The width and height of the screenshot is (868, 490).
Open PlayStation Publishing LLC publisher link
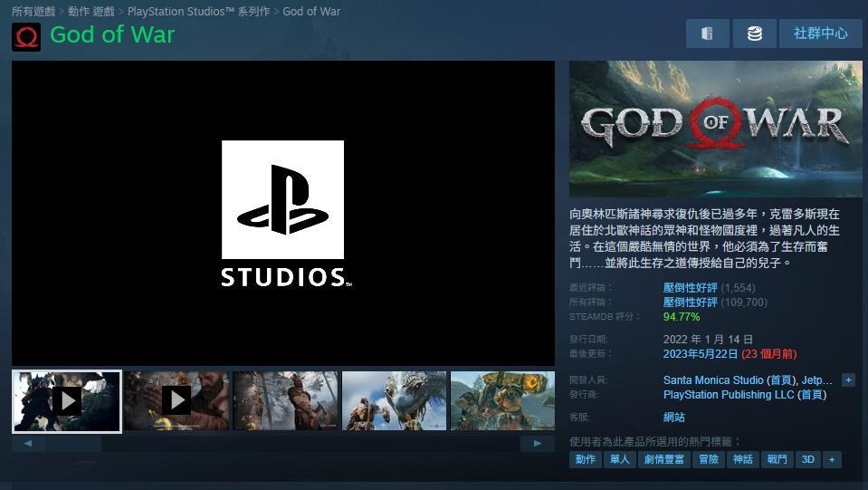(x=729, y=395)
